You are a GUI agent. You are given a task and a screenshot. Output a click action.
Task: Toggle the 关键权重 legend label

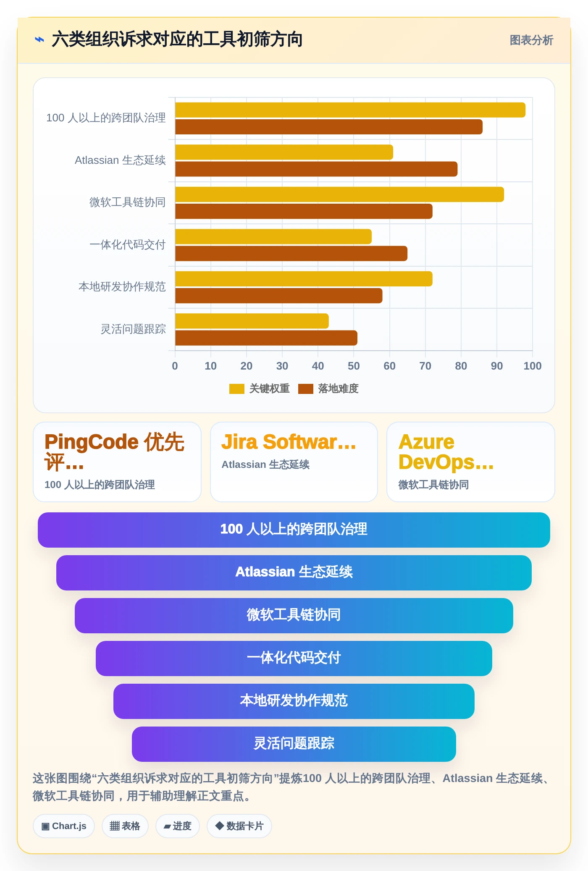pos(270,389)
